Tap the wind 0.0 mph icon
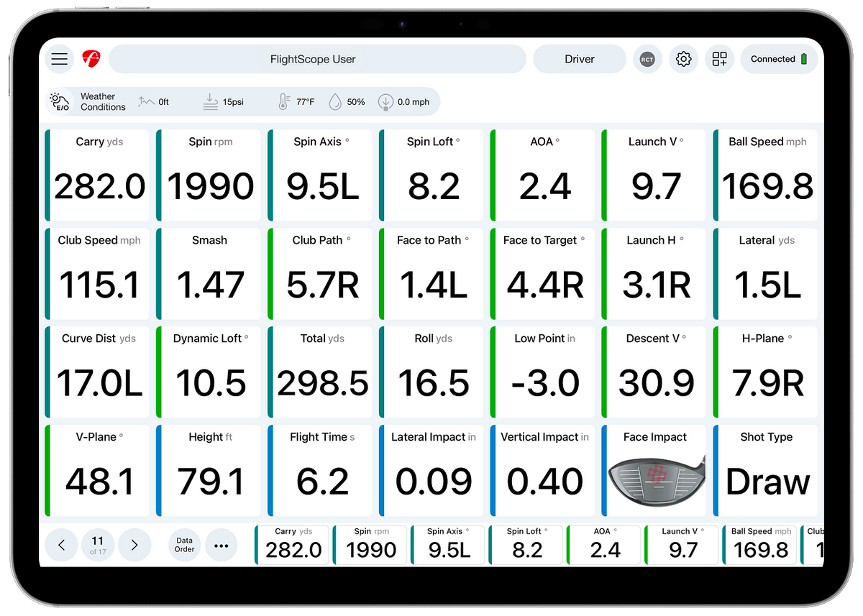The width and height of the screenshot is (863, 616). [385, 101]
